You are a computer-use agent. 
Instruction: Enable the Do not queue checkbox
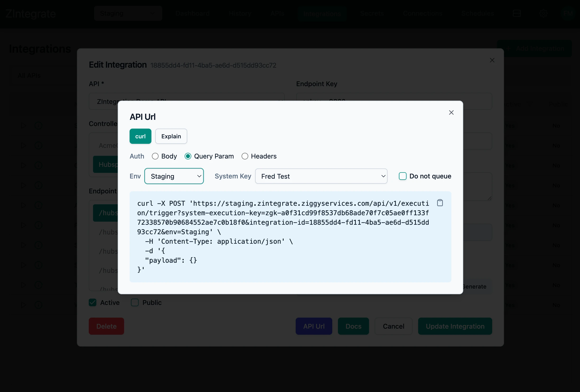pos(402,176)
